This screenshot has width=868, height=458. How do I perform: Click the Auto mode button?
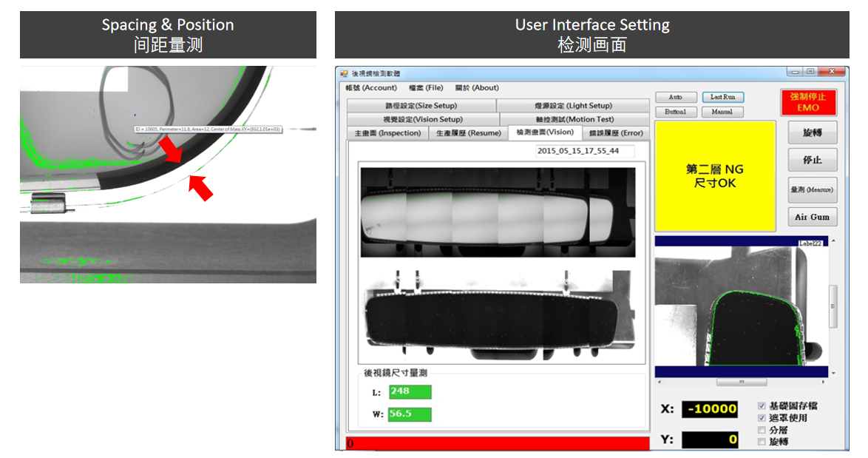click(x=676, y=98)
